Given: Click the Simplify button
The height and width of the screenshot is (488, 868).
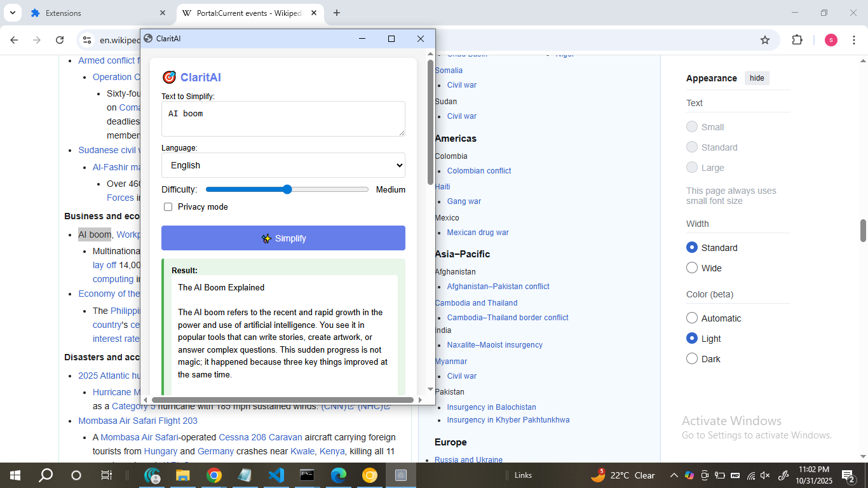Looking at the screenshot, I should (283, 238).
